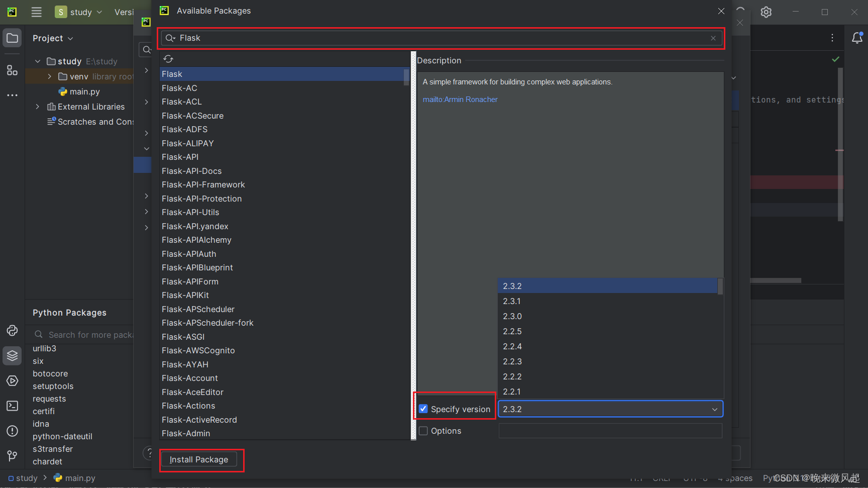
Task: Open the Terminal tool window icon
Action: click(12, 406)
